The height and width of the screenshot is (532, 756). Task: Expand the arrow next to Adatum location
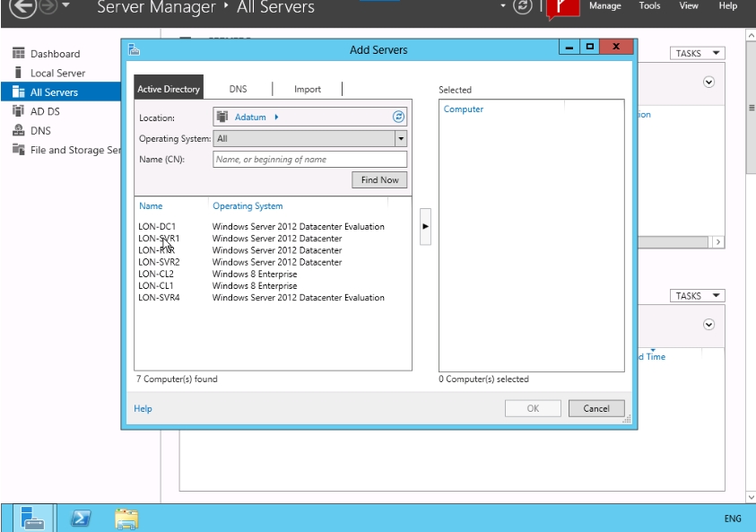pyautogui.click(x=276, y=117)
